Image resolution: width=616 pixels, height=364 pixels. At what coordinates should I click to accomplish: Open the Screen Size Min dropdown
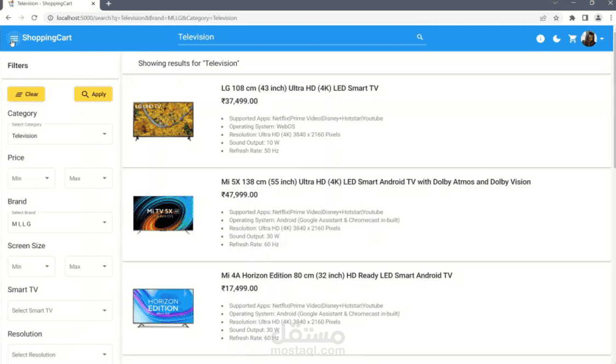[31, 266]
